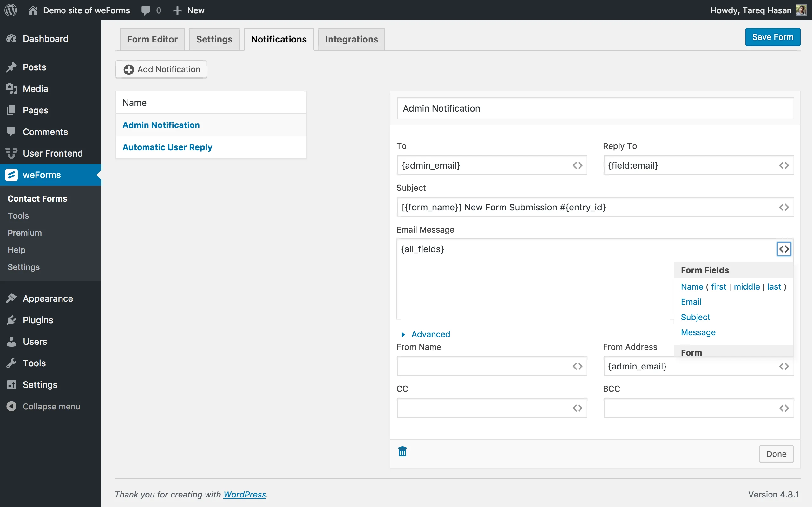Insert template tag into the To field
Screen dimensions: 812x507
tap(578, 165)
